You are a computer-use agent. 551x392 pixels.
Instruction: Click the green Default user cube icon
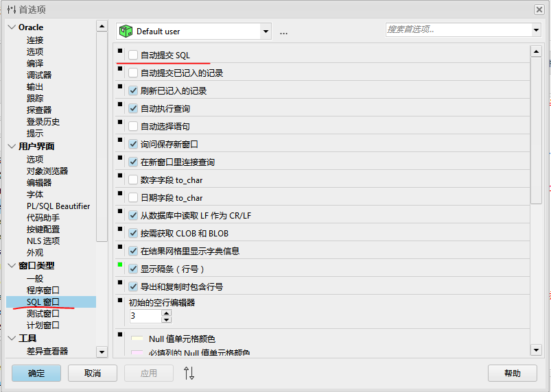[x=126, y=31]
